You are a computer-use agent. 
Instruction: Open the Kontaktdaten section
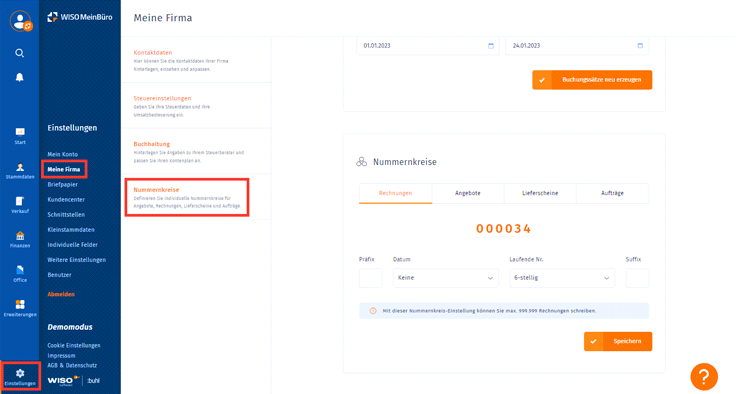pyautogui.click(x=196, y=60)
